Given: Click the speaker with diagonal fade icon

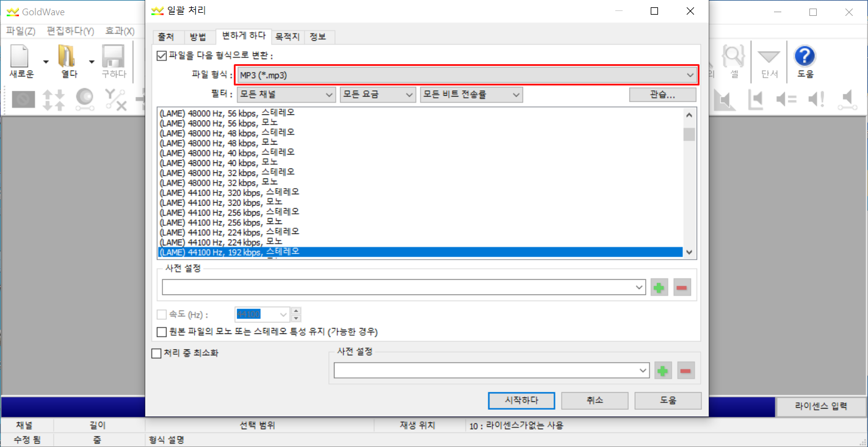Looking at the screenshot, I should coord(725,99).
